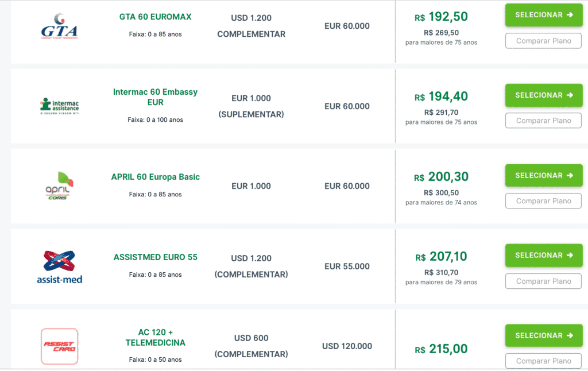
Task: Open the ASSISTMED EURO 55 title
Action: tap(155, 257)
